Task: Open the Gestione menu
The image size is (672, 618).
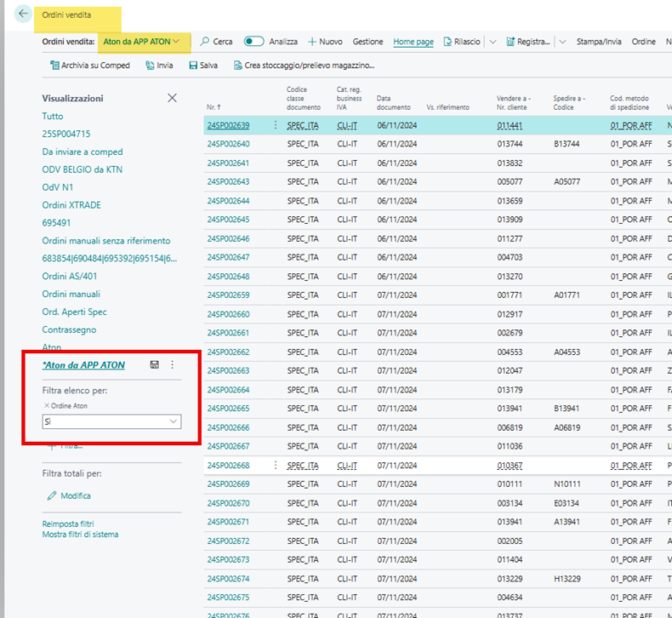Action: coord(367,42)
